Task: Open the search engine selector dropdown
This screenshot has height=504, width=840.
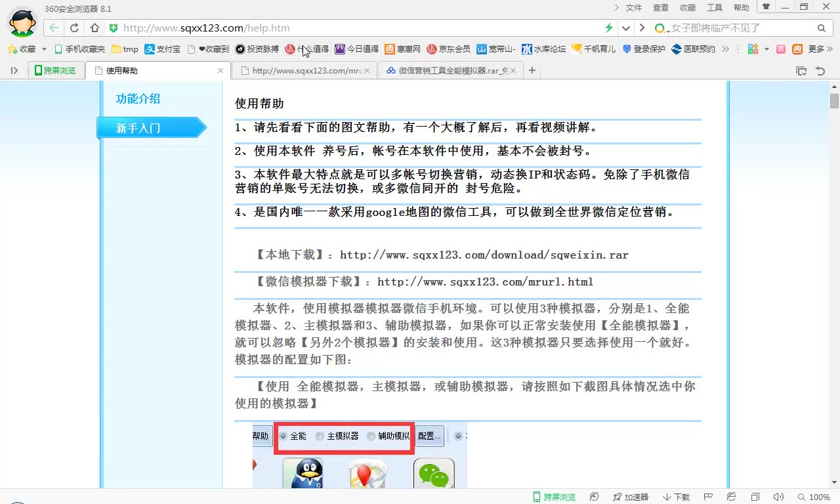Action: click(x=661, y=28)
